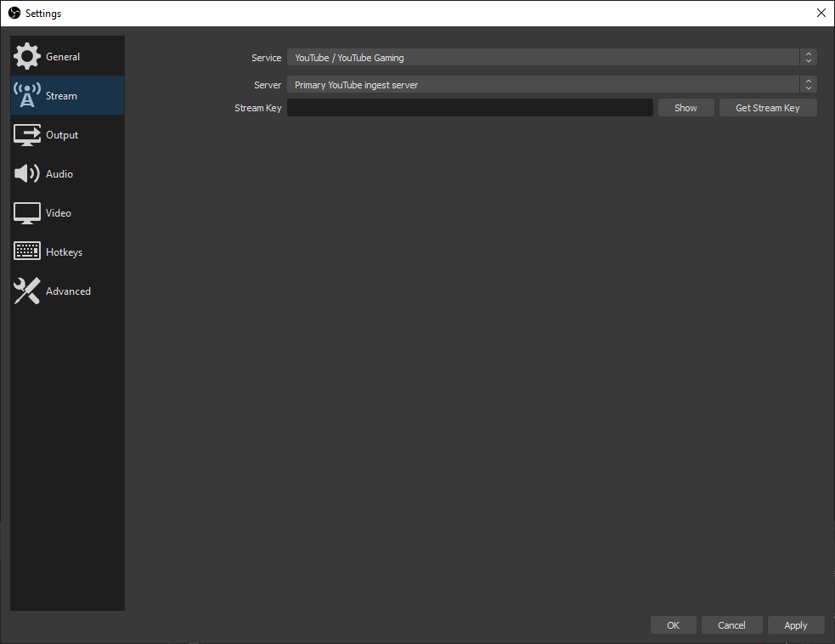The height and width of the screenshot is (644, 835).
Task: Cancel the settings changes
Action: click(x=731, y=624)
